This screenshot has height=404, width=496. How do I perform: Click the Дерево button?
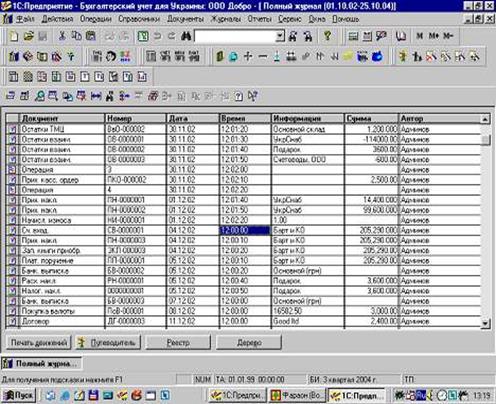tap(249, 342)
